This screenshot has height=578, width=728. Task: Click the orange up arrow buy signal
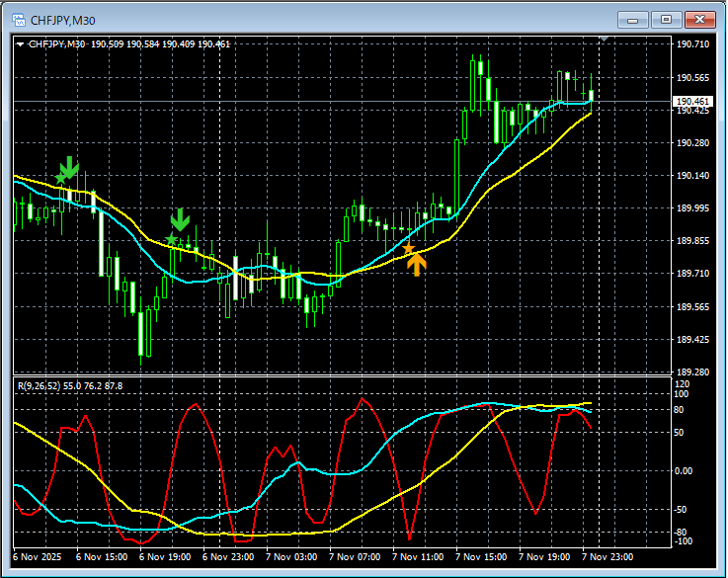tap(417, 265)
